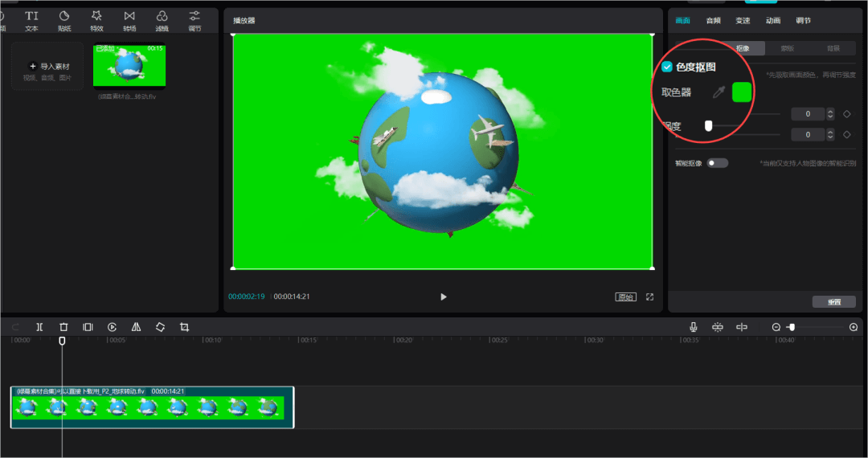Open the 贴纸 stickers panel

click(64, 21)
